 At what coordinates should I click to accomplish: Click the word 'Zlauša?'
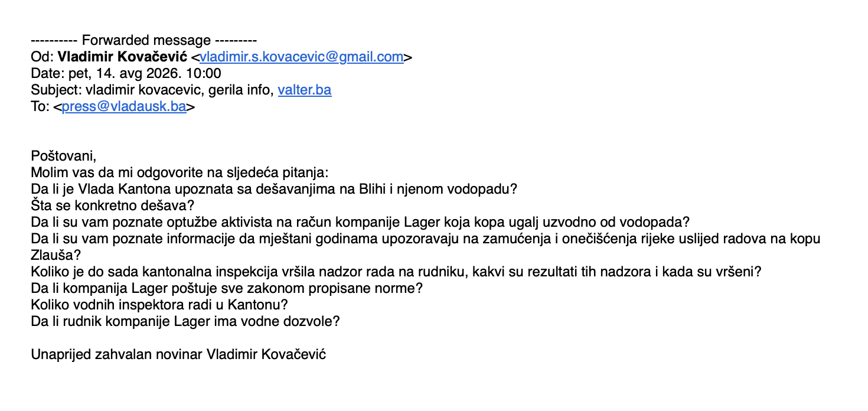pos(56,256)
